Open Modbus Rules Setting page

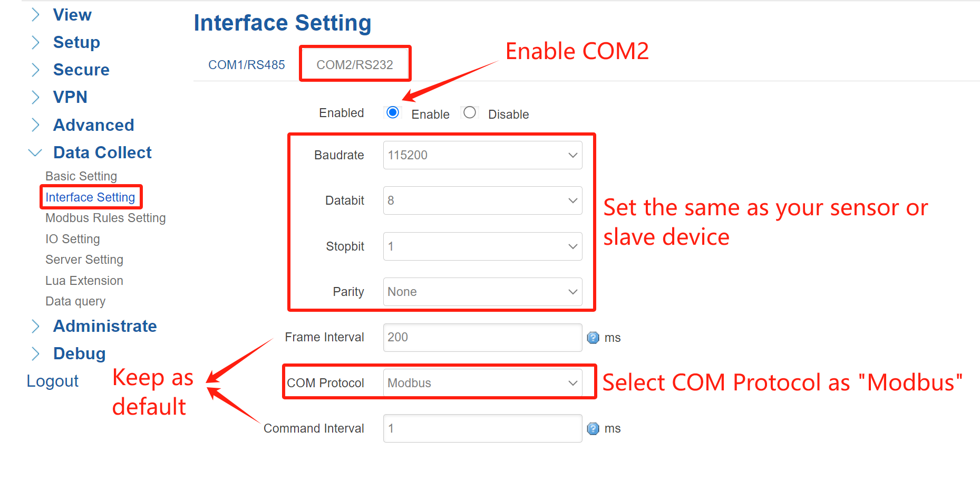[105, 218]
